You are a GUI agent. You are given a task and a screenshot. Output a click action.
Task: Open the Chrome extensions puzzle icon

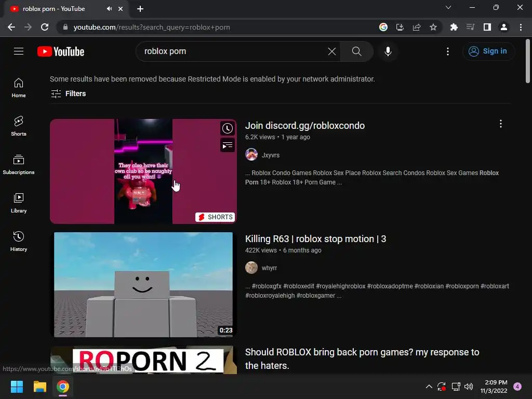(454, 27)
